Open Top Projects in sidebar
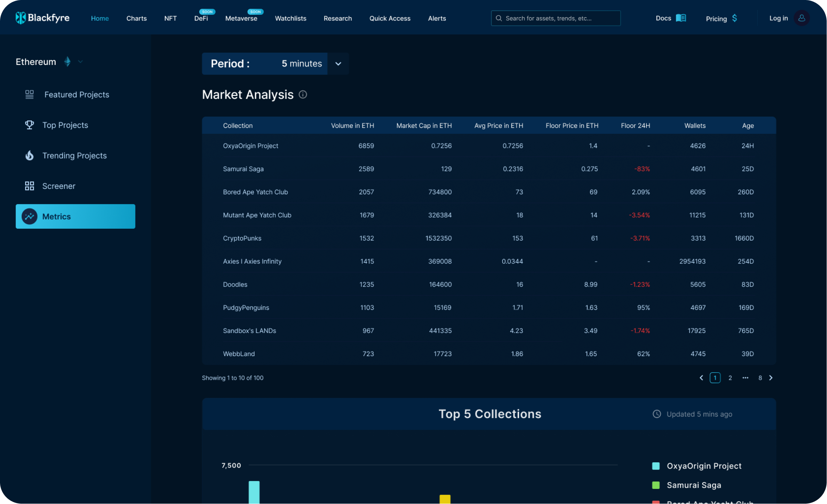 pyautogui.click(x=65, y=125)
